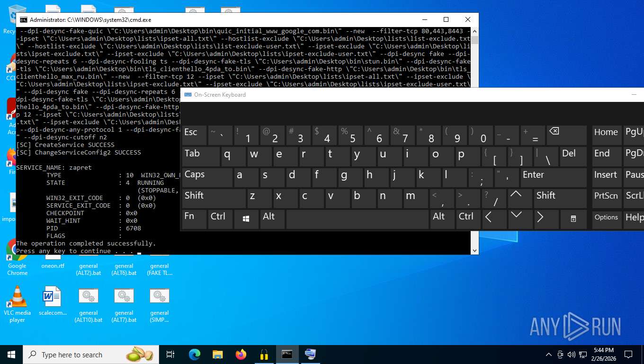Click the number 5 key

[350, 135]
